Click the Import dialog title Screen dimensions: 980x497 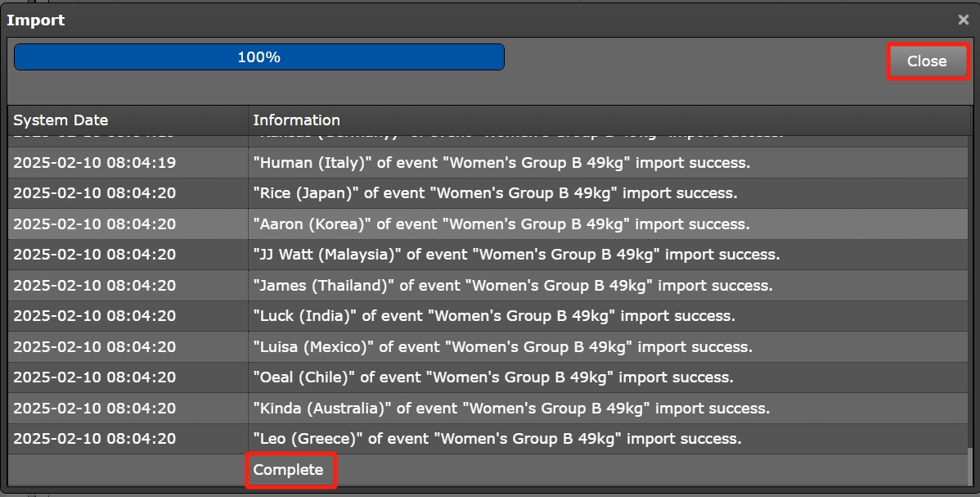click(35, 20)
